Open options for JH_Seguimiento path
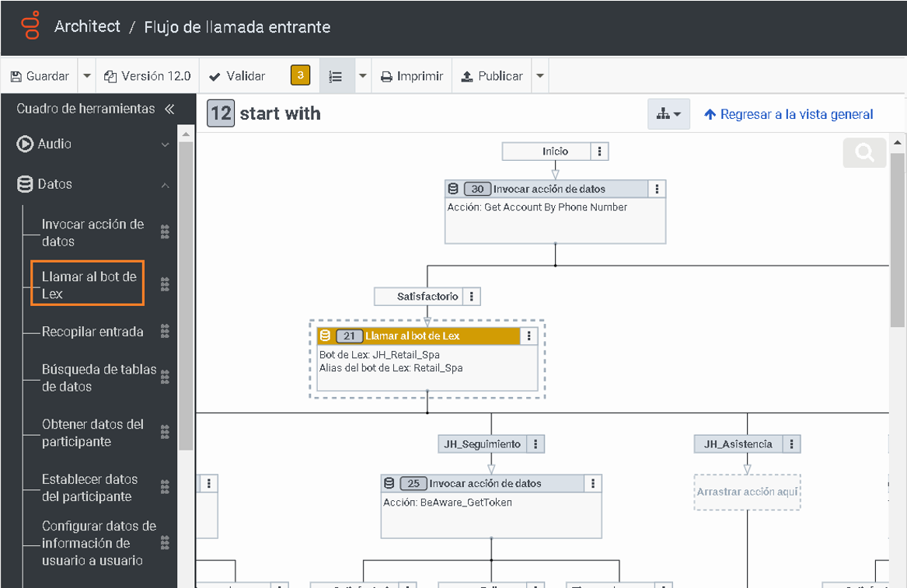Screen dimensions: 907x588 click(x=535, y=444)
